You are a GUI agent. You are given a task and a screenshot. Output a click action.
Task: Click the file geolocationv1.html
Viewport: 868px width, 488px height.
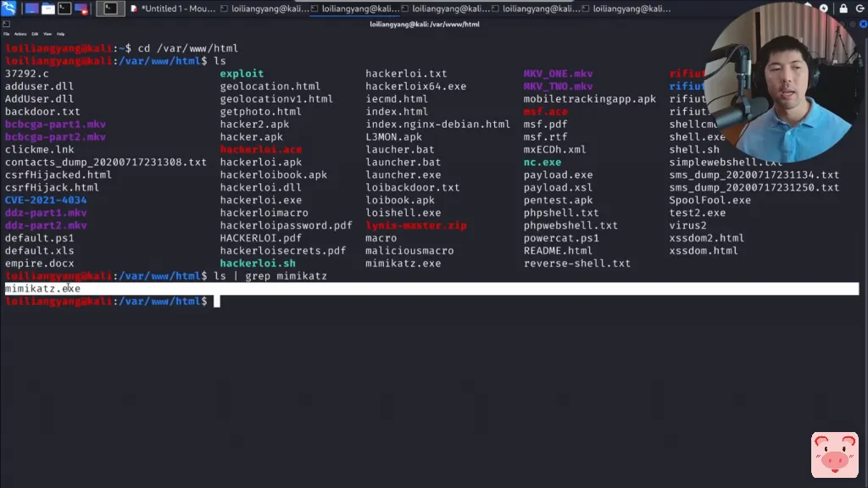(276, 99)
